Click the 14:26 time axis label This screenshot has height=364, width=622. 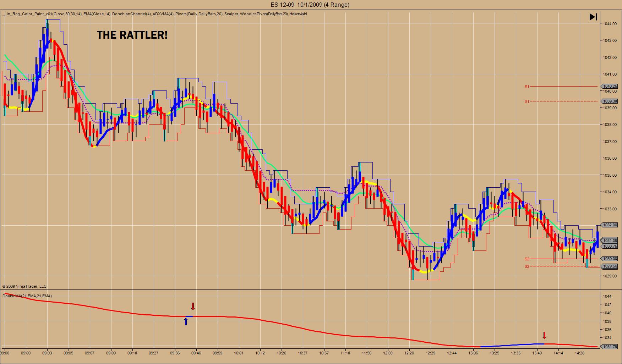[x=580, y=353]
